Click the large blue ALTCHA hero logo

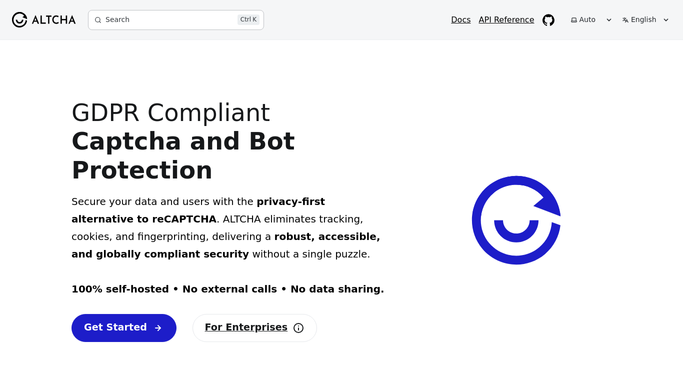click(x=516, y=220)
